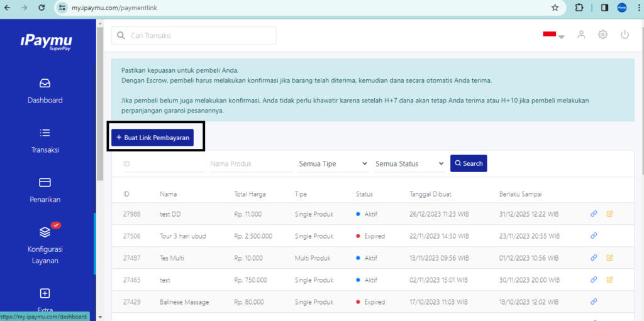Open settings gear in header

[602, 35]
